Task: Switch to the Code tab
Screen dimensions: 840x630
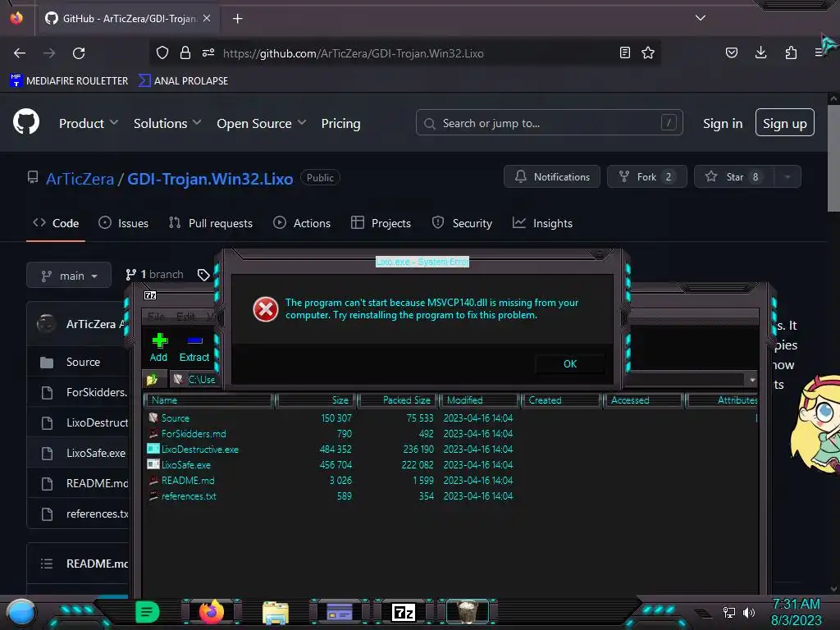Action: click(x=56, y=223)
